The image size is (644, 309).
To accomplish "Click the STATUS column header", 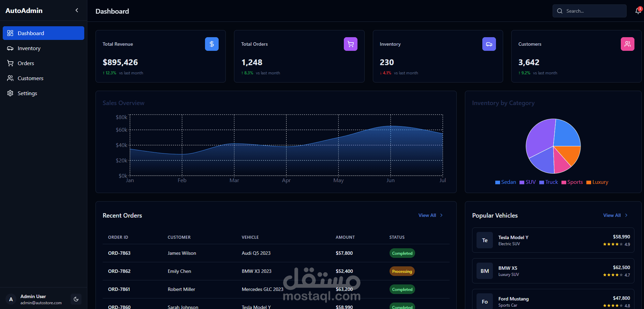I will click(397, 237).
